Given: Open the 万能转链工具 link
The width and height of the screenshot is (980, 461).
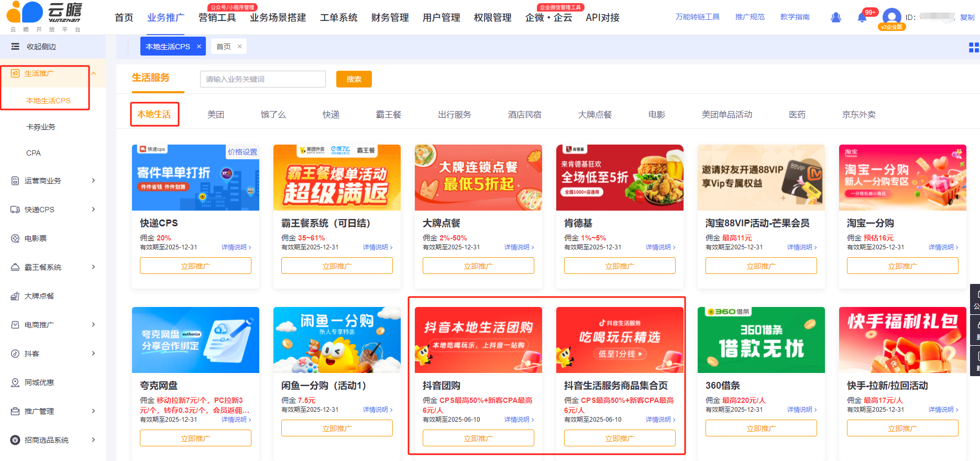Looking at the screenshot, I should (698, 17).
